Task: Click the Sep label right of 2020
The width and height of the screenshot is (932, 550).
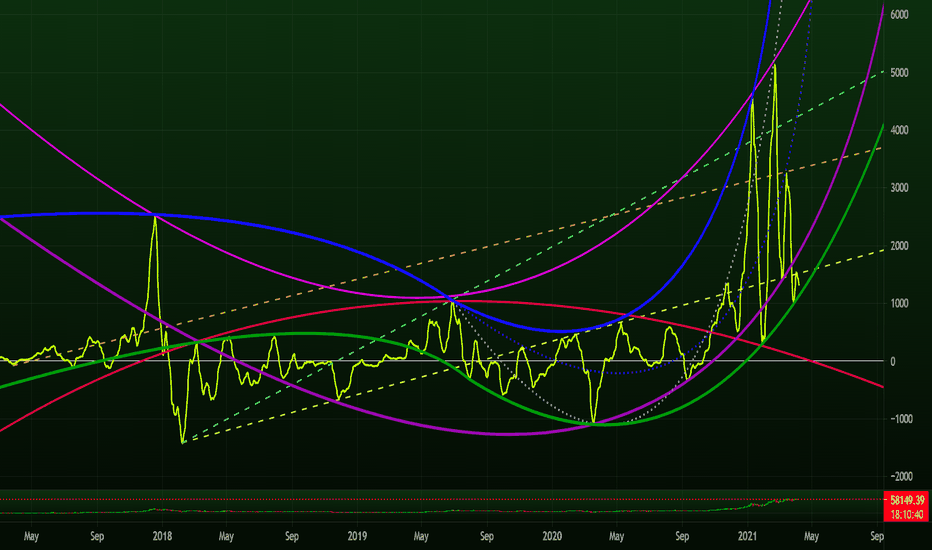Action: click(x=682, y=536)
